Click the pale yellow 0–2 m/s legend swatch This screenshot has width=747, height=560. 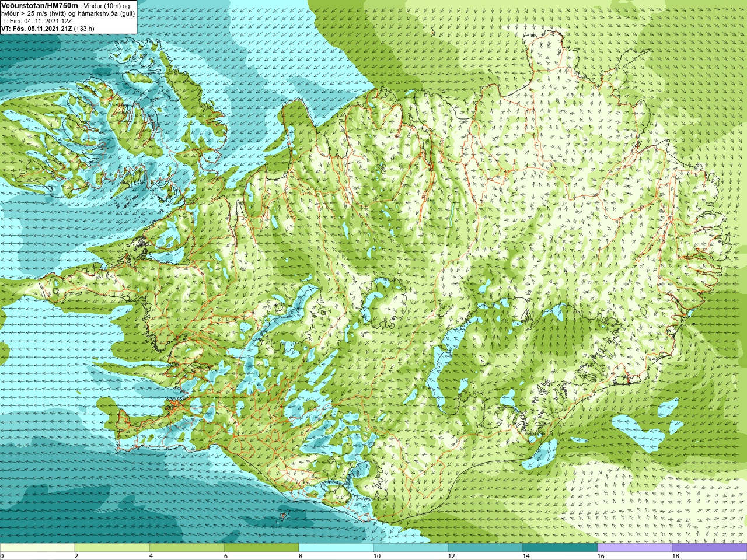(x=37, y=548)
